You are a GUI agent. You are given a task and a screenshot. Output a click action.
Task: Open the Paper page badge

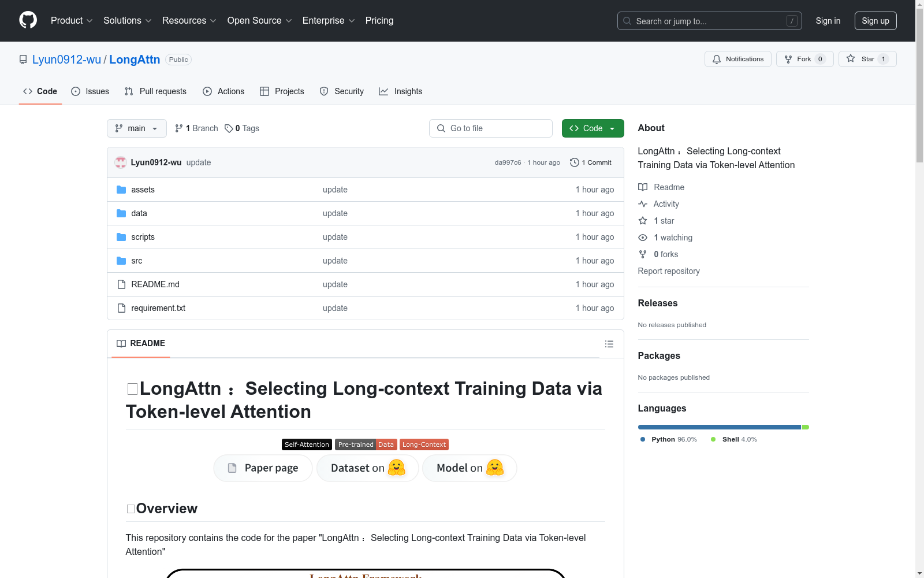(263, 468)
